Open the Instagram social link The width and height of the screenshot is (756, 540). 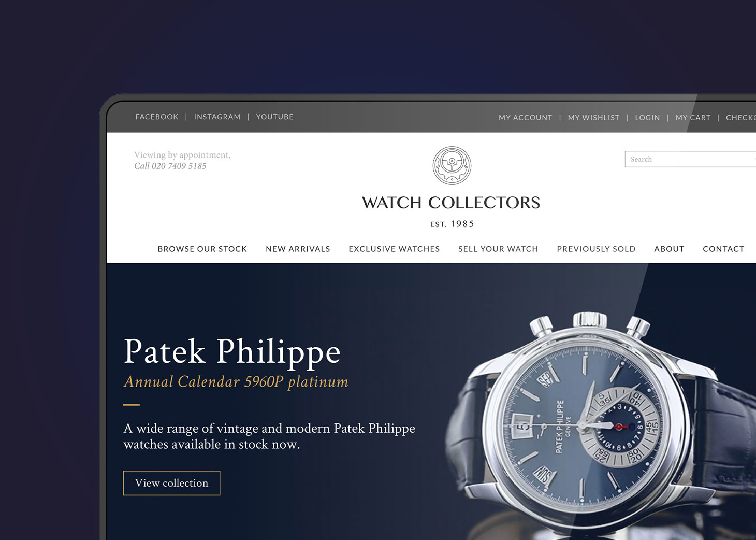217,117
